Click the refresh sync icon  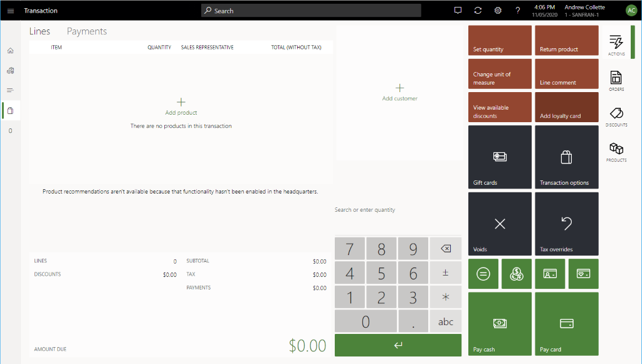(x=478, y=11)
